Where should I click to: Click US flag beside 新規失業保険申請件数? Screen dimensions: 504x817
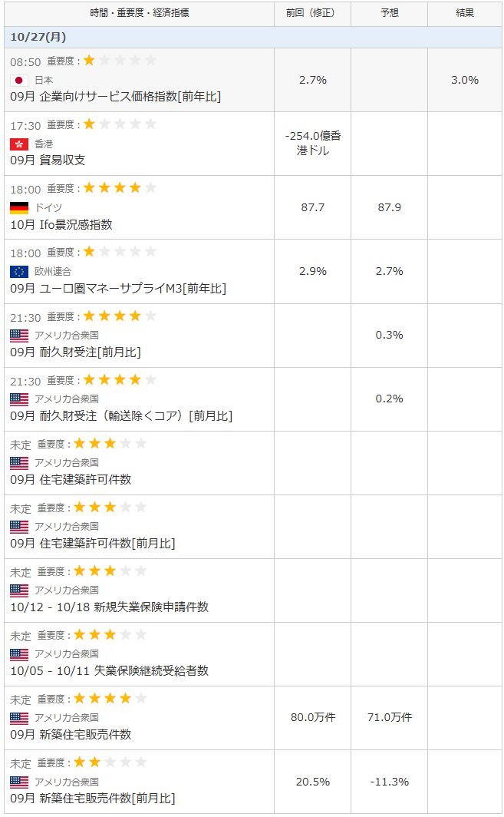[x=19, y=590]
